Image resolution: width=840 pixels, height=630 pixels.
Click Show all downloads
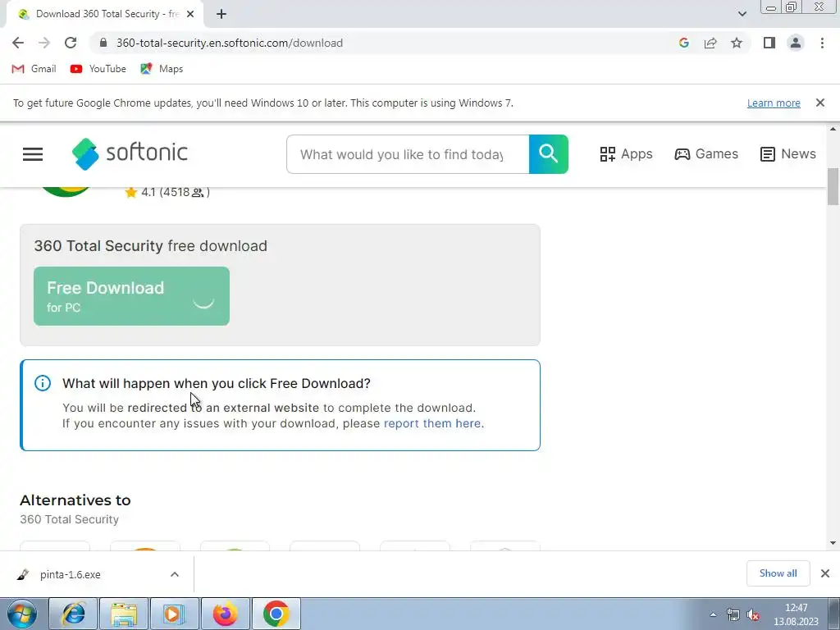(778, 573)
